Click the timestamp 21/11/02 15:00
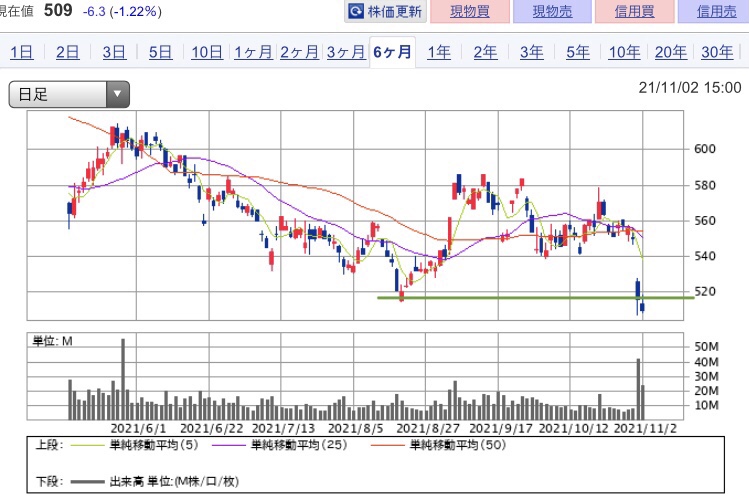 tap(690, 88)
